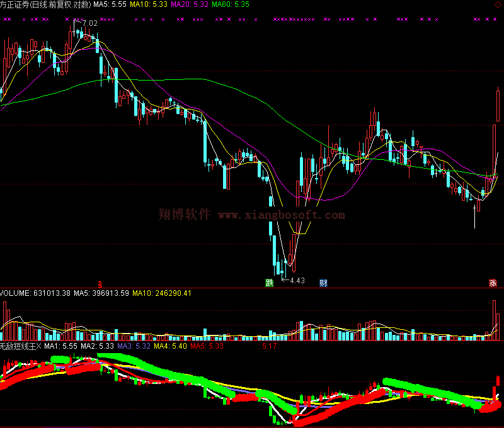
Task: Click the VOLUME: 631013.38 label
Action: click(x=35, y=293)
